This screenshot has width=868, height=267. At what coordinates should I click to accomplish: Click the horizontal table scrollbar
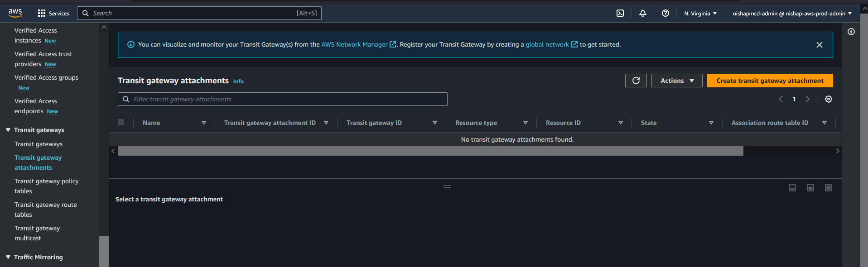point(430,151)
